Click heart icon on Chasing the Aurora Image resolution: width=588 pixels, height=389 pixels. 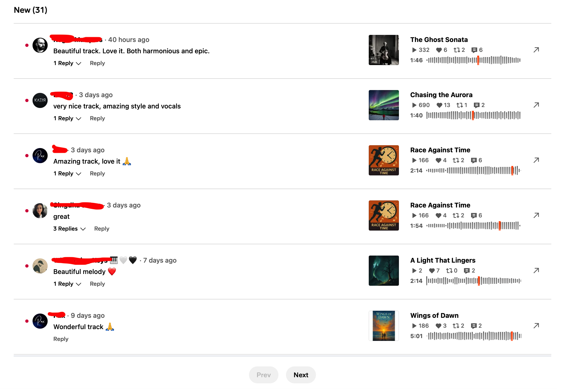[x=439, y=105]
